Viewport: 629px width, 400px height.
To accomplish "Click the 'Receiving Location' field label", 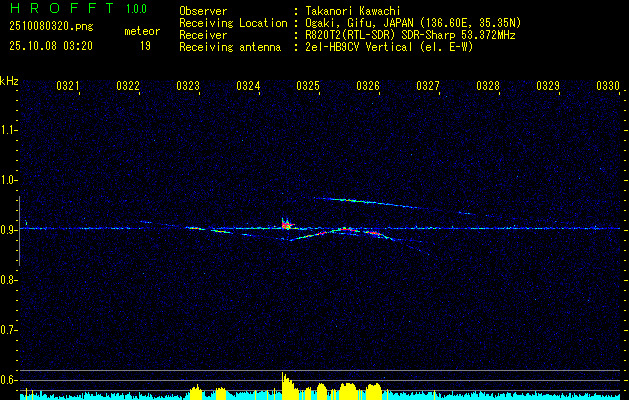I will click(233, 23).
